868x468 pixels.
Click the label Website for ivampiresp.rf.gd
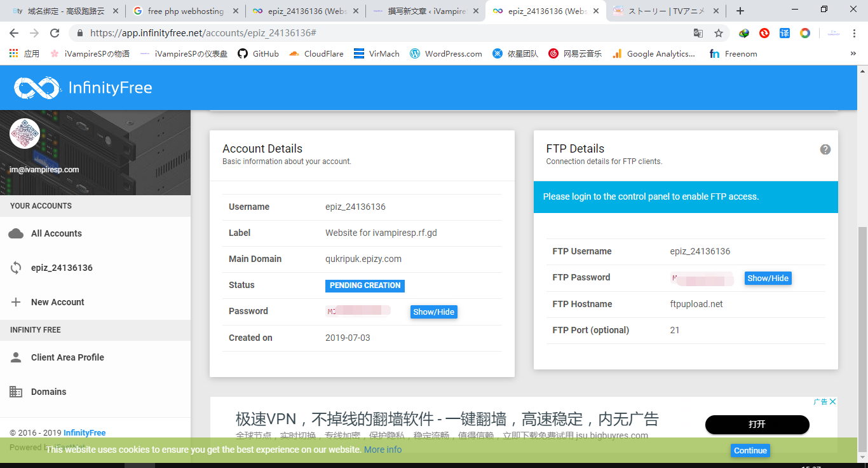381,233
